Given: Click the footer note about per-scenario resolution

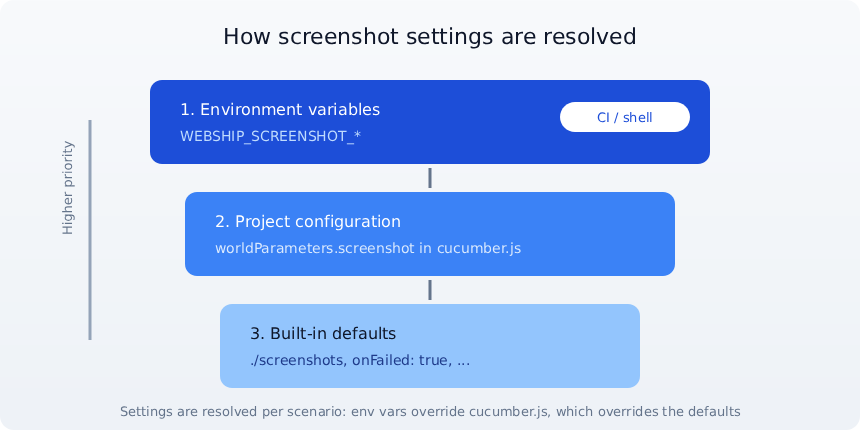Looking at the screenshot, I should coord(430,411).
